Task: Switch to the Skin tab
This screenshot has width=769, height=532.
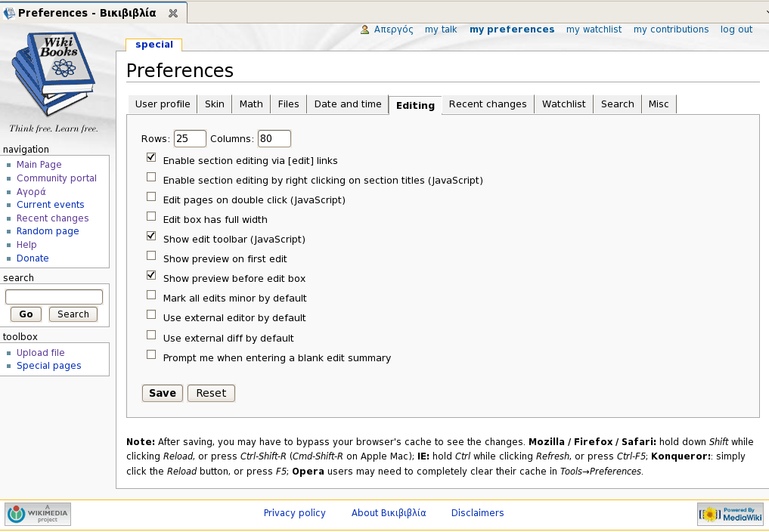Action: point(214,104)
